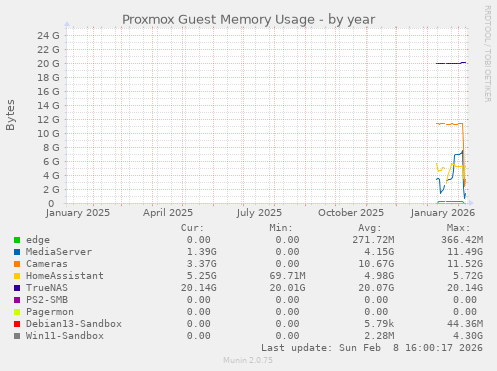
Task: Click the lime Pagermon legend swatch
Action: [x=17, y=312]
